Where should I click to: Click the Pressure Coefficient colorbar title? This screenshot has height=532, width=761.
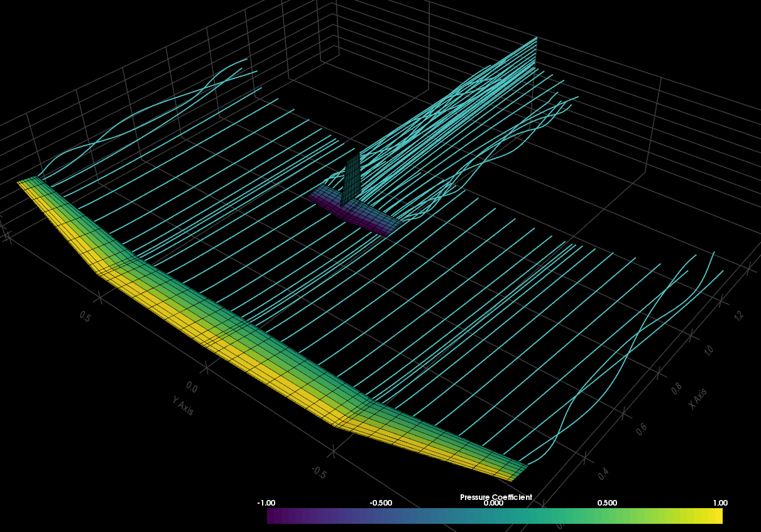pyautogui.click(x=495, y=497)
